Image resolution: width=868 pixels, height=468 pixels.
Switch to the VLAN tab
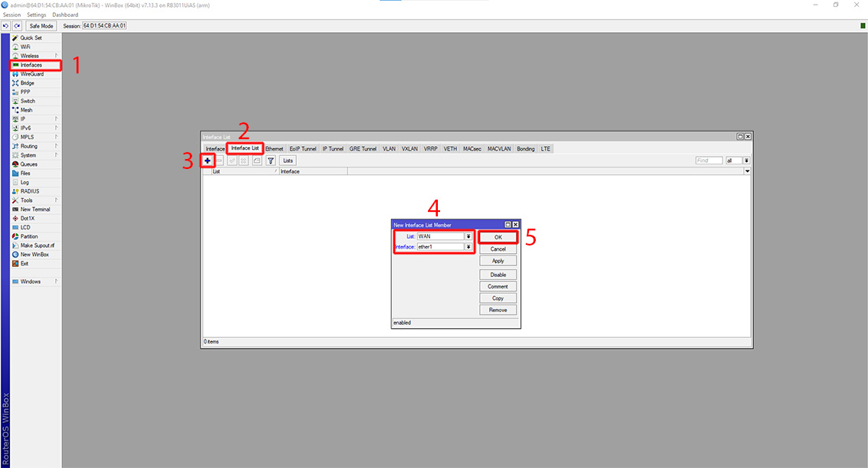click(389, 149)
